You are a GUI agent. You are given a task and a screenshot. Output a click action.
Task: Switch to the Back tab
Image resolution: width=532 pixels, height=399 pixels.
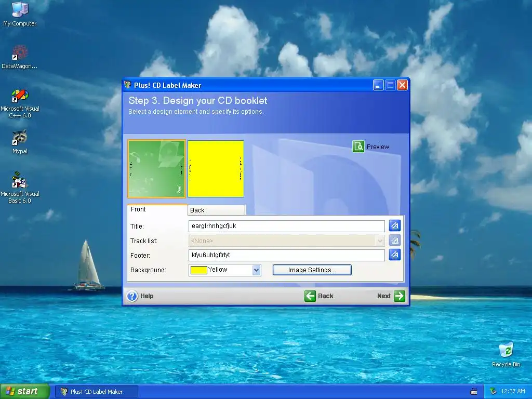[217, 210]
